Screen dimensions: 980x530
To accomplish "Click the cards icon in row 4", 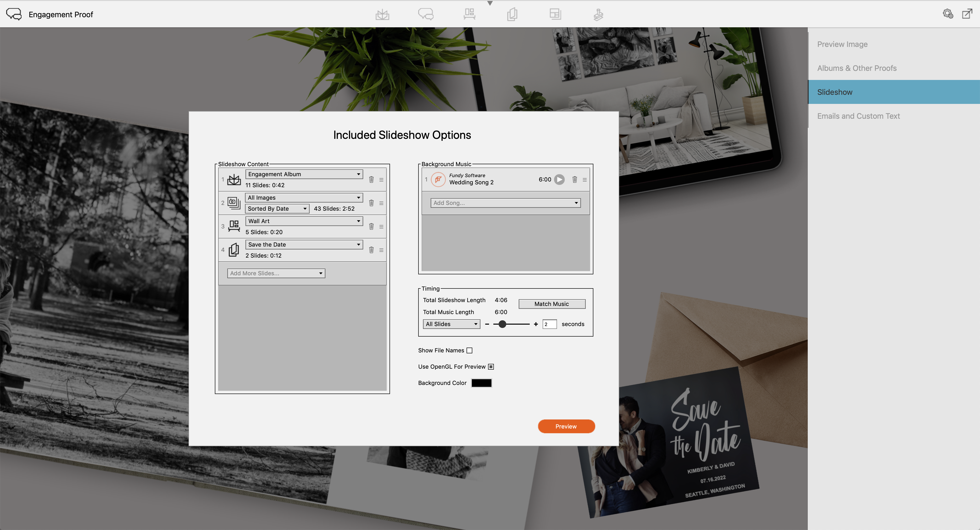I will pyautogui.click(x=234, y=250).
